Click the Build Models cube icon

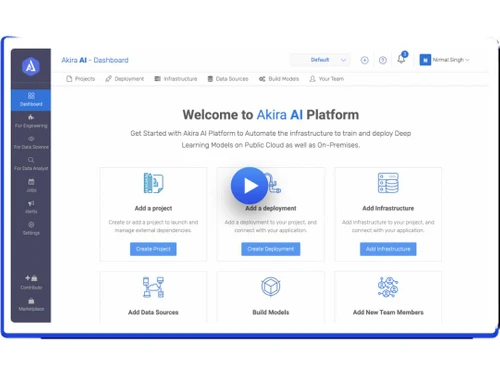pyautogui.click(x=270, y=287)
